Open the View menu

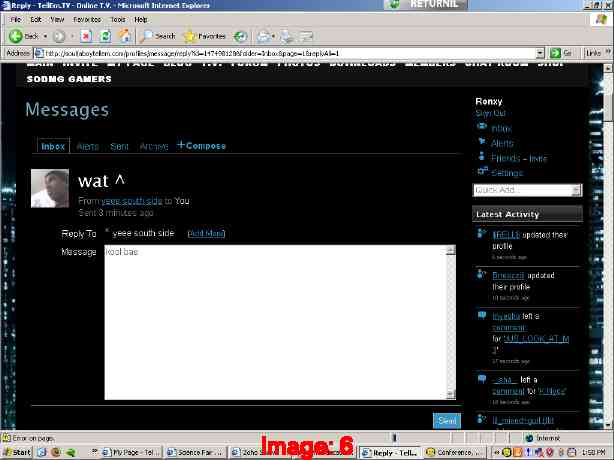click(x=57, y=20)
